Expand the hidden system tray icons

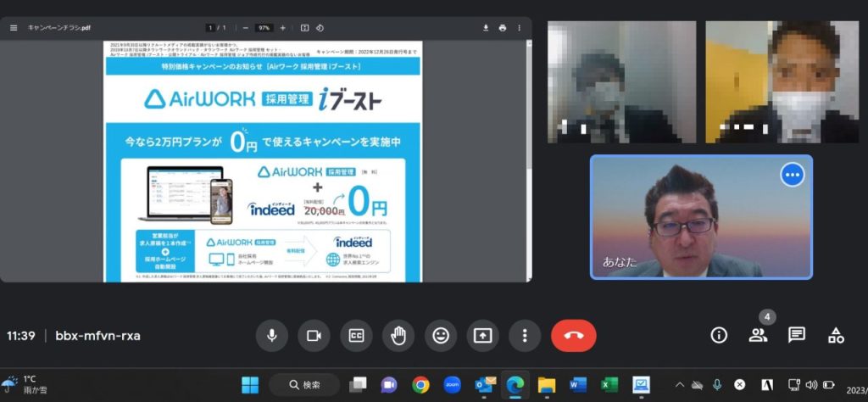click(x=680, y=385)
